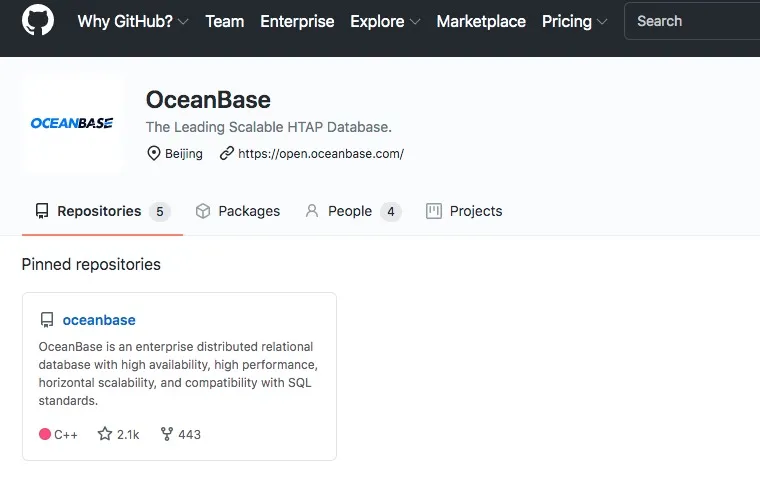Click the GitHub Octocat logo
760x477 pixels.
[38, 20]
